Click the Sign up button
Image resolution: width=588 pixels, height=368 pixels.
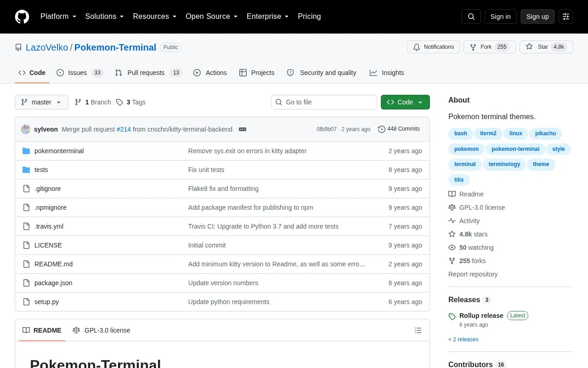pos(537,17)
